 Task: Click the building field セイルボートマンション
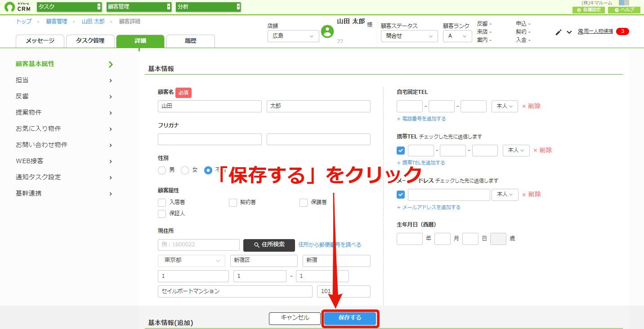pos(235,291)
